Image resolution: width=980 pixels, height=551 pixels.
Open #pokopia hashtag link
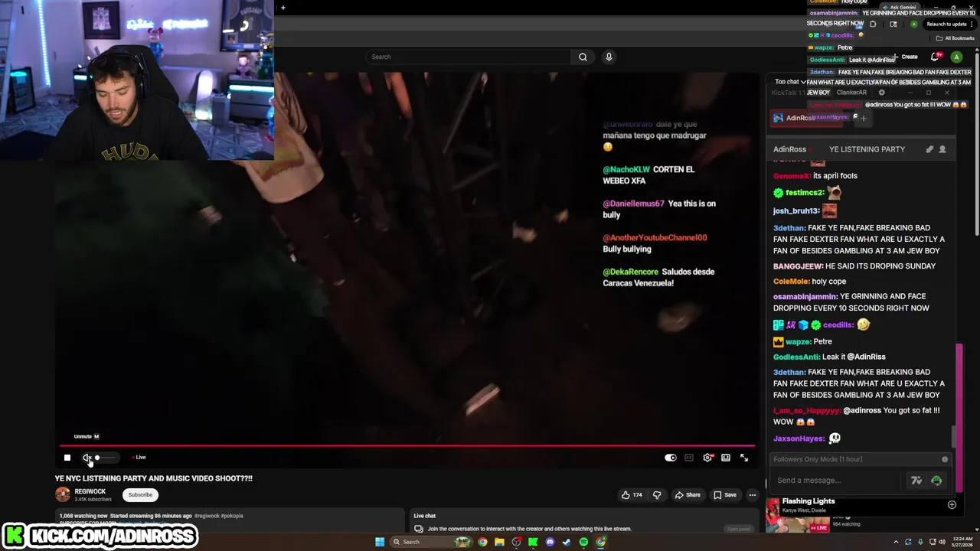[x=233, y=516]
